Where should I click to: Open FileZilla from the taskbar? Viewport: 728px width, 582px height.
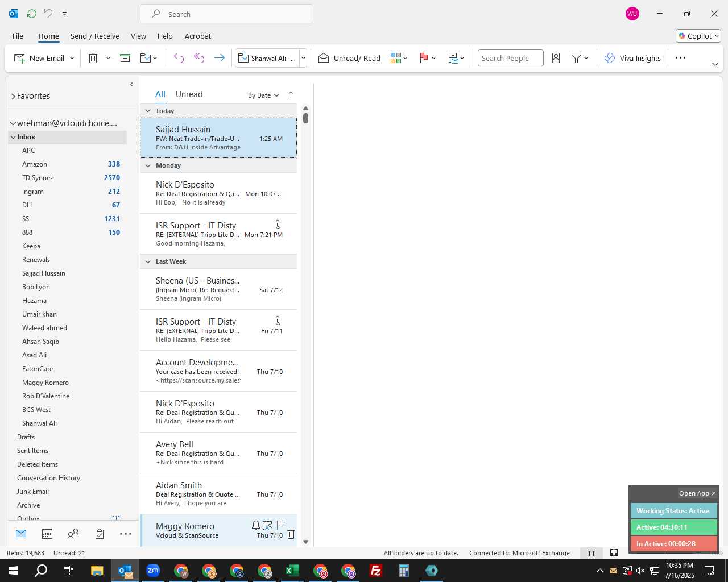(x=376, y=571)
